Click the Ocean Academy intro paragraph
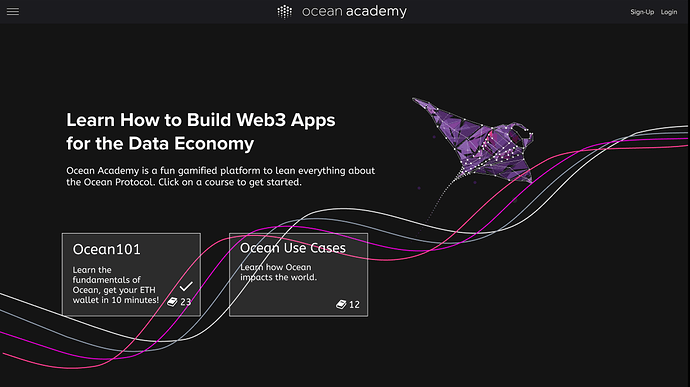The height and width of the screenshot is (387, 690). pos(220,176)
